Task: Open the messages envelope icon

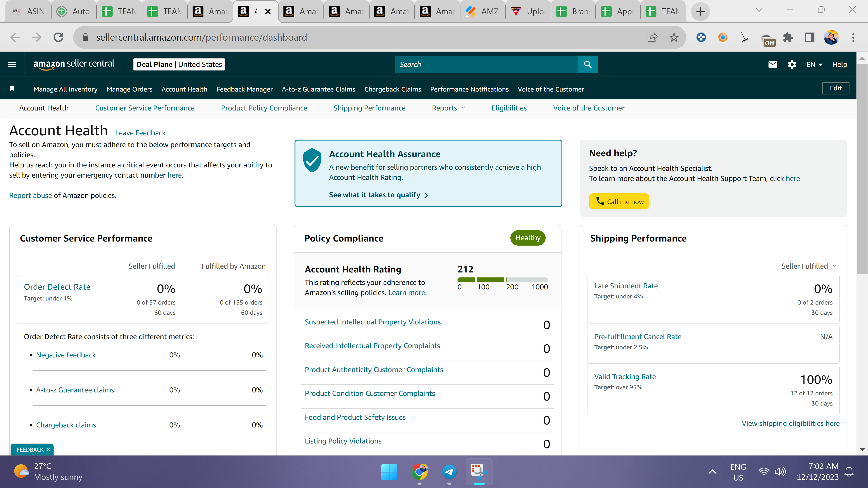Action: click(x=772, y=64)
